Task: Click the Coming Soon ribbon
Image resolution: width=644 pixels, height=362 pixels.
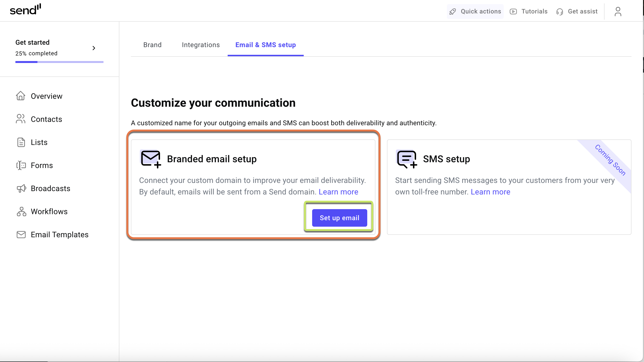Action: coord(610,160)
